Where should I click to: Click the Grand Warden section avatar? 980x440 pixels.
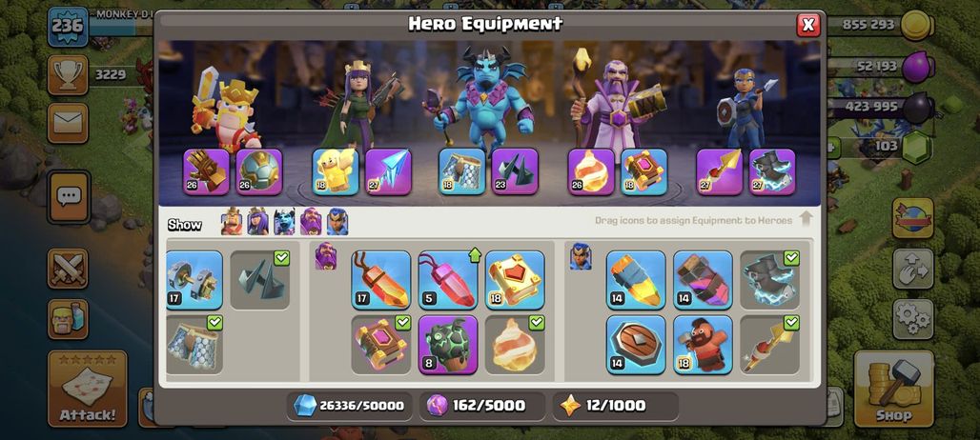coord(326,256)
